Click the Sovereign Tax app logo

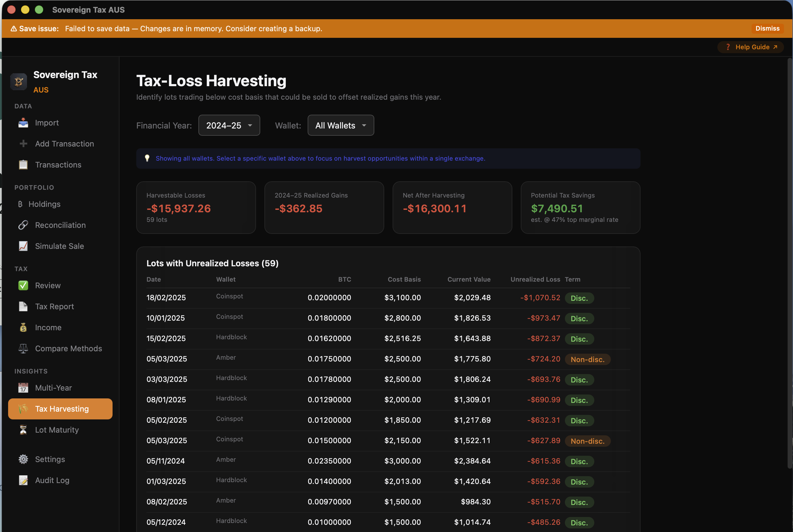pyautogui.click(x=19, y=81)
